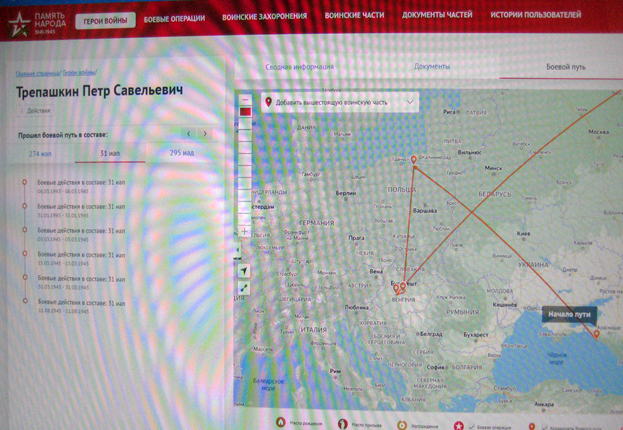Click the right Budapest map marker
This screenshot has height=430, width=623.
tap(403, 286)
